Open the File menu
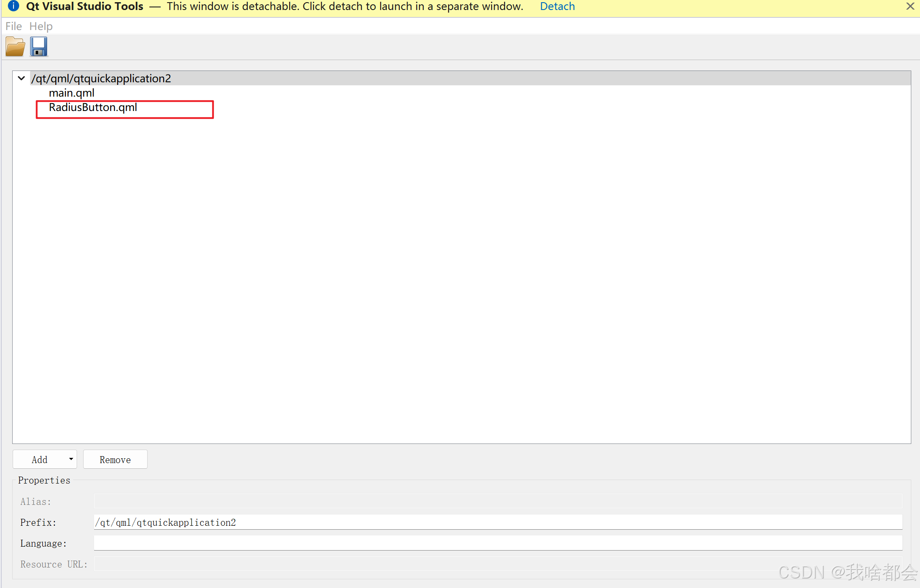This screenshot has width=920, height=588. (13, 26)
